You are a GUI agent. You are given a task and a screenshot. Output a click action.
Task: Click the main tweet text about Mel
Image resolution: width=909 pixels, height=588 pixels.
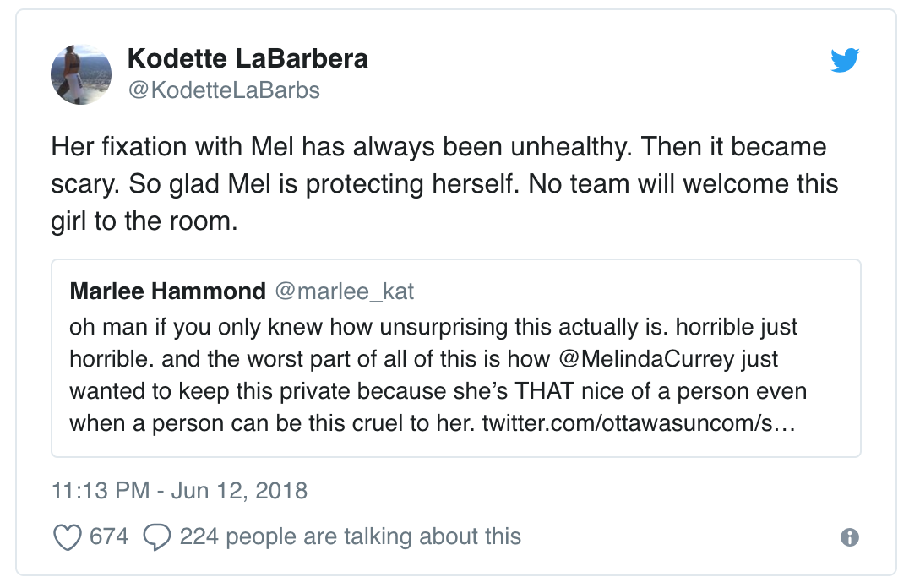coord(444,184)
